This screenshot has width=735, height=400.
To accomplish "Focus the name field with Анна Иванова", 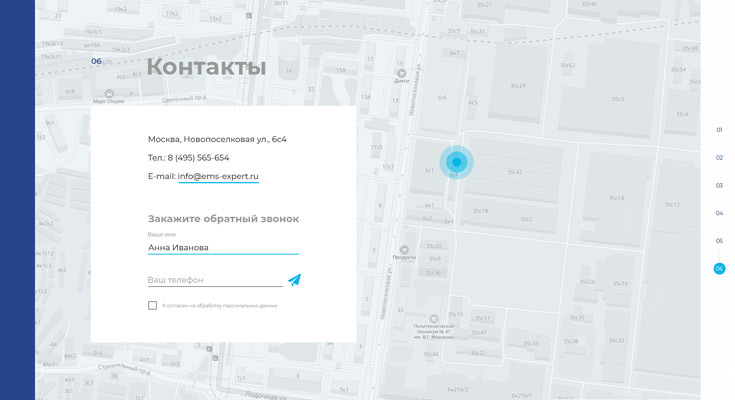I will 222,247.
